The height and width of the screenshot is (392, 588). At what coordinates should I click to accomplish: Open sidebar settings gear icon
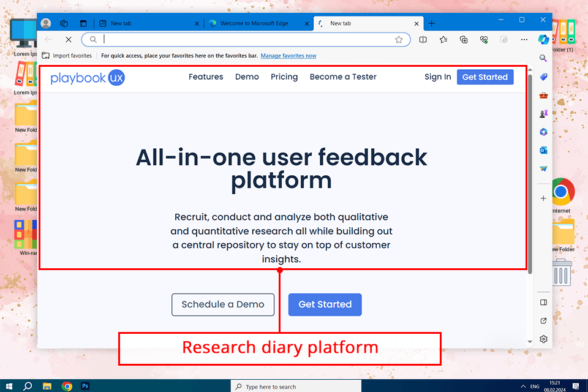[x=543, y=339]
